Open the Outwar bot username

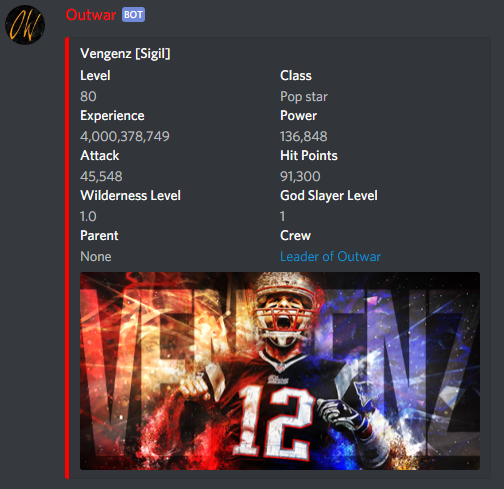click(91, 15)
